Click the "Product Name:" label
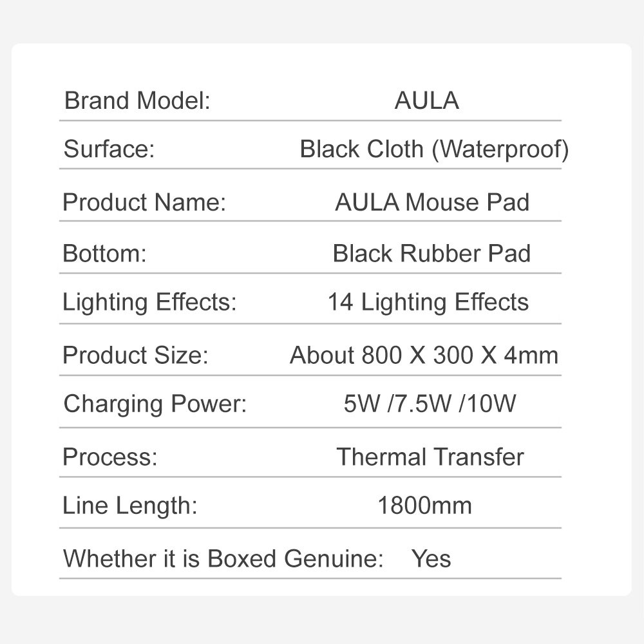The image size is (644, 644). 144,203
